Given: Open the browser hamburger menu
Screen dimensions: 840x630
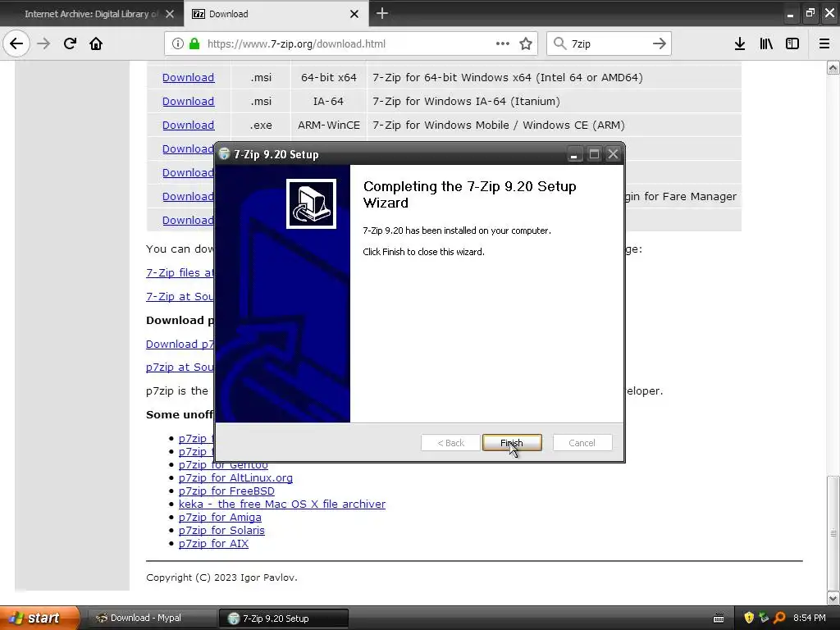Looking at the screenshot, I should point(824,43).
